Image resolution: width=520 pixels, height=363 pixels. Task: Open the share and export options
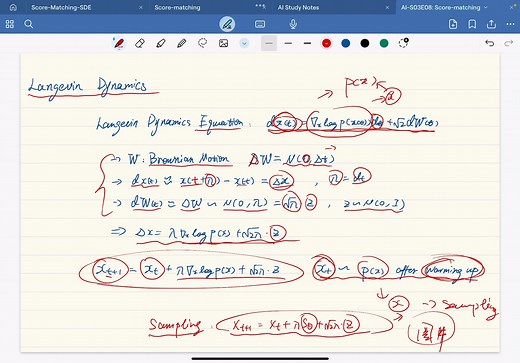coord(491,24)
